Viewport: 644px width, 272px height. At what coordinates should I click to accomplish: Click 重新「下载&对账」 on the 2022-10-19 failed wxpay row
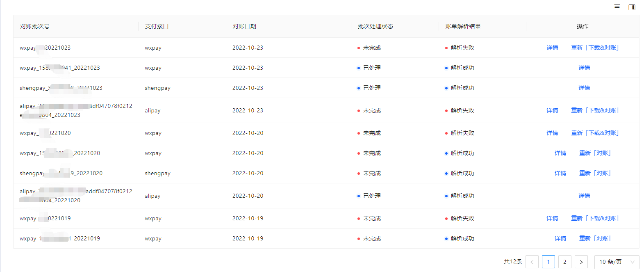594,218
